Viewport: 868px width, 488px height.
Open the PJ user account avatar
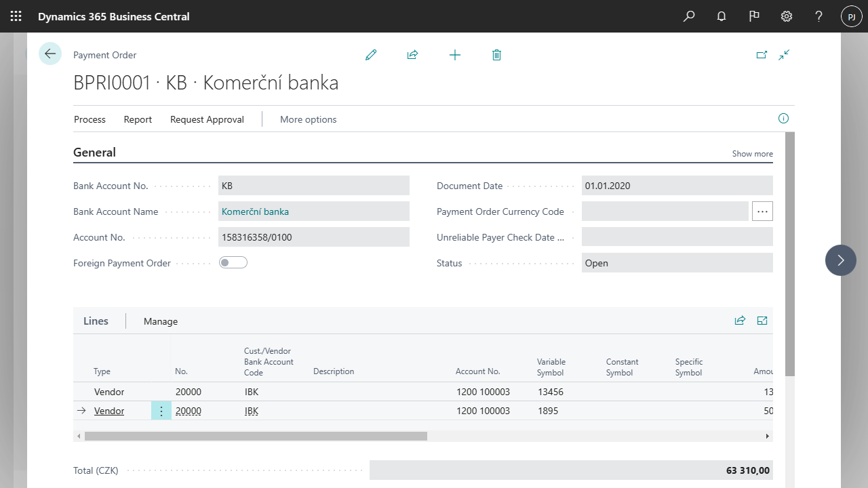coord(852,16)
